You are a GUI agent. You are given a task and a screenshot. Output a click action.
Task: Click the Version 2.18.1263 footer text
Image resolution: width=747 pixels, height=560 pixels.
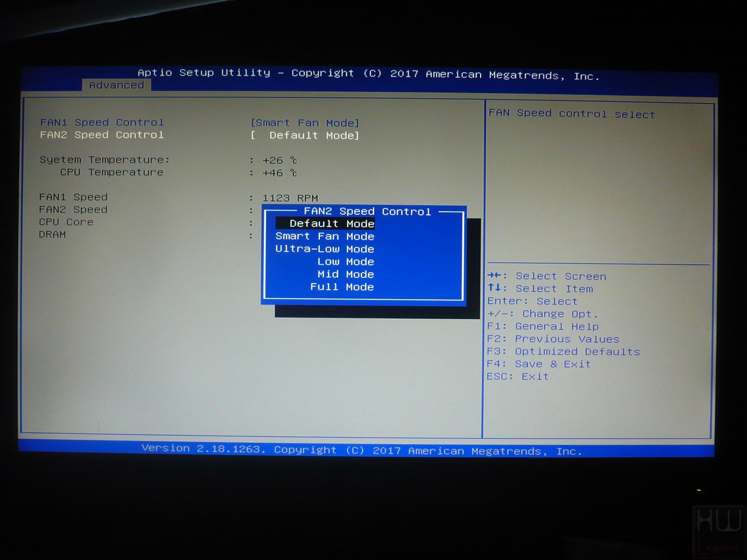(362, 450)
